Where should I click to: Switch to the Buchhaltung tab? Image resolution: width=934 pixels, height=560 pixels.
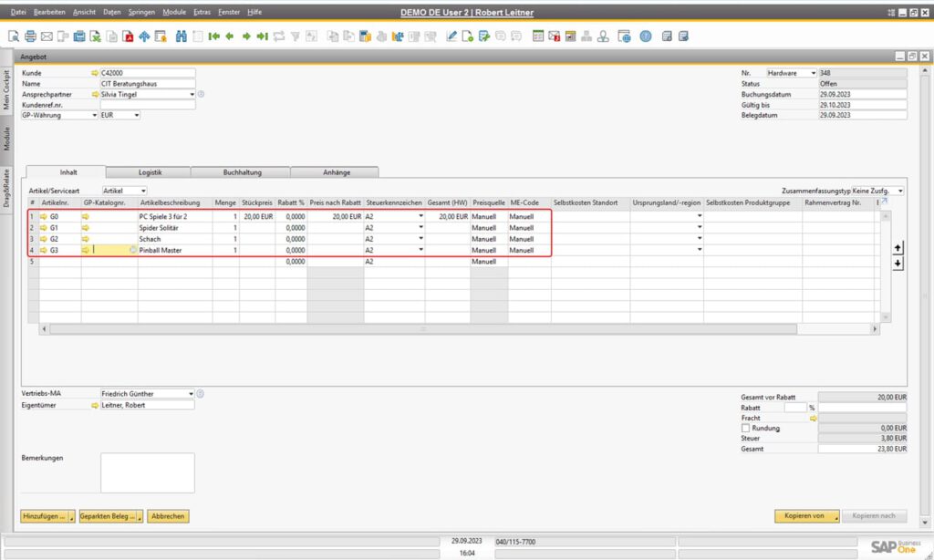242,172
